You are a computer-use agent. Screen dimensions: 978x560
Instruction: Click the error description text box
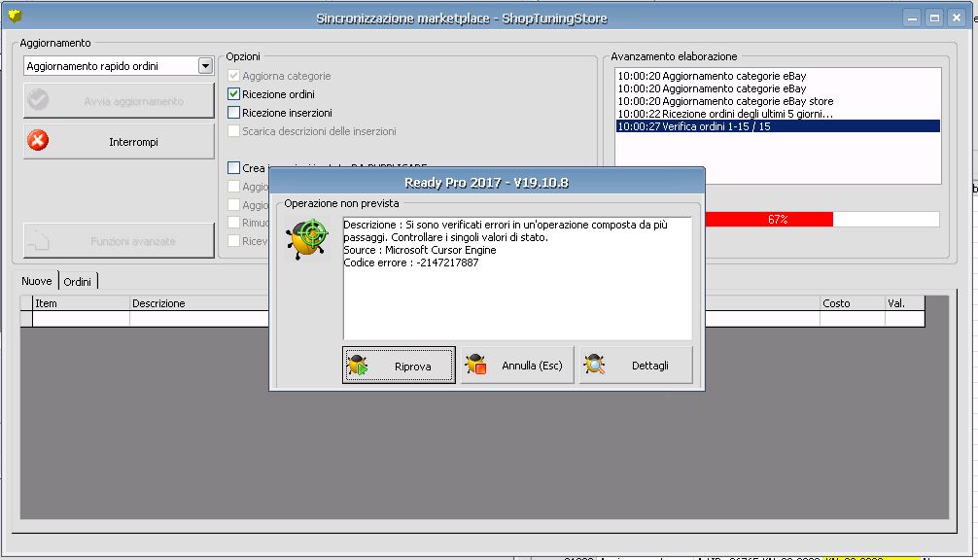click(x=517, y=278)
